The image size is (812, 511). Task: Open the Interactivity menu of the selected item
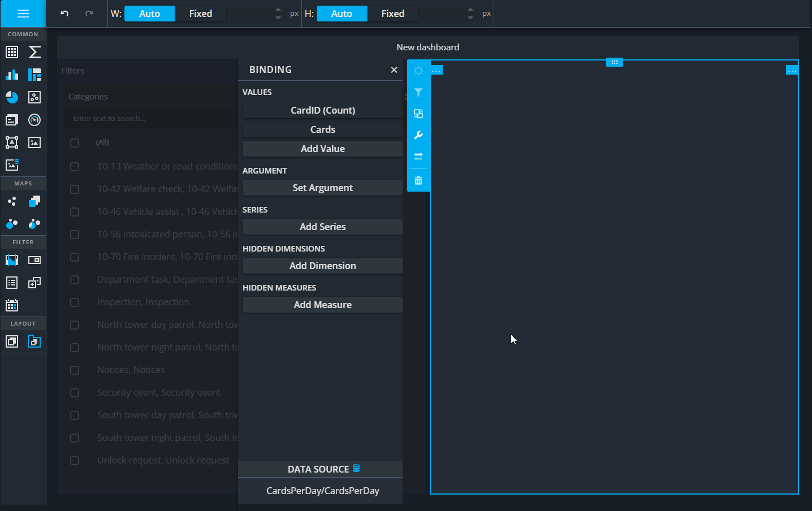click(418, 114)
